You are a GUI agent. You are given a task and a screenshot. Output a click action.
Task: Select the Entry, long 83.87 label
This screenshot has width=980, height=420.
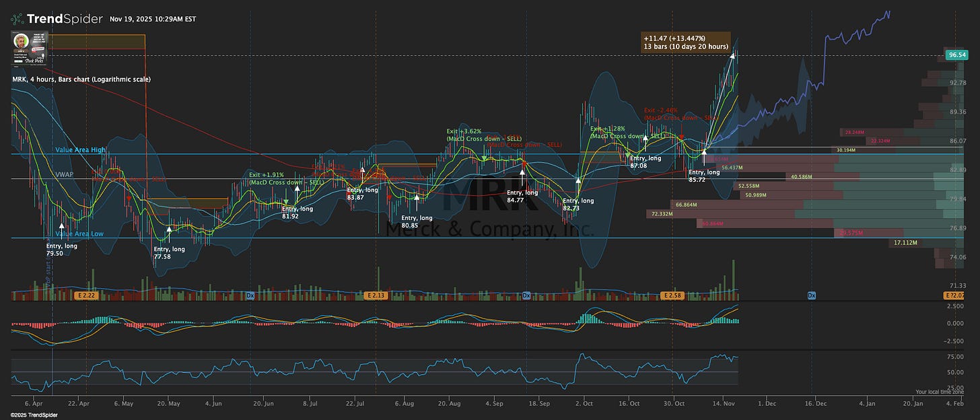362,193
